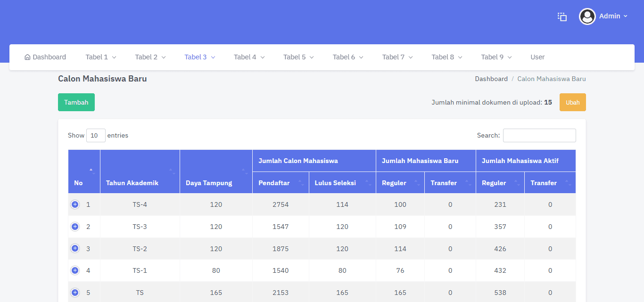Sort by Mahasiswa Aktif Reguler column

point(500,183)
